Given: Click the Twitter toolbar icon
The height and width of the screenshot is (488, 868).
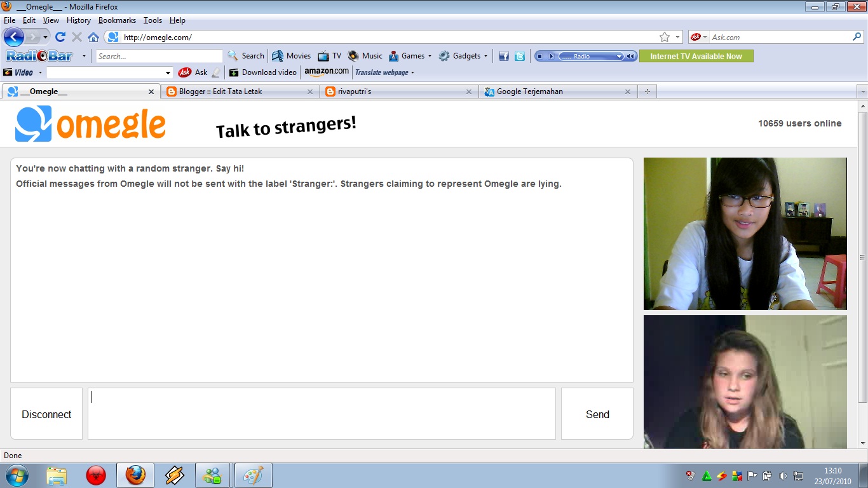Looking at the screenshot, I should tap(520, 56).
